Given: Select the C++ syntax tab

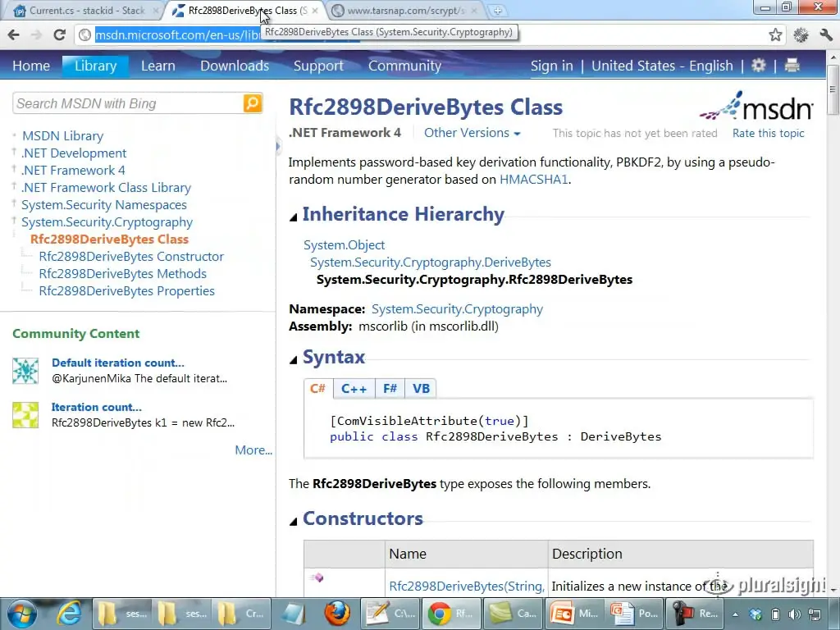Looking at the screenshot, I should 354,388.
